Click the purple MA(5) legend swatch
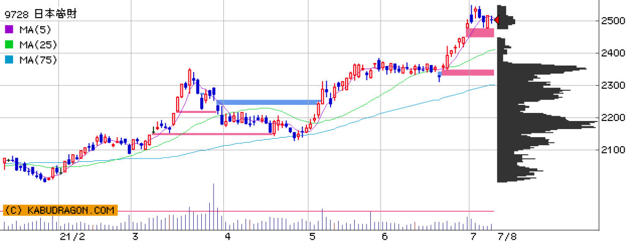Image resolution: width=644 pixels, height=243 pixels. 9,30
